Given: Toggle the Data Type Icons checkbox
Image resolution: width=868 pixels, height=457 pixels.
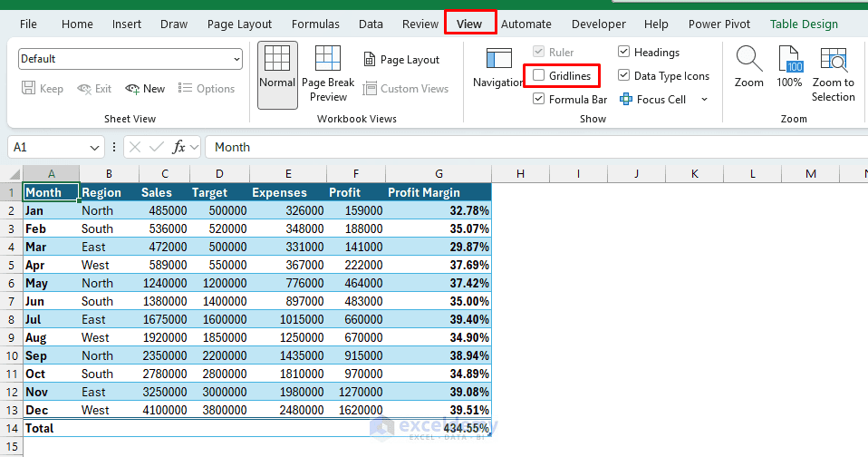Looking at the screenshot, I should point(623,75).
